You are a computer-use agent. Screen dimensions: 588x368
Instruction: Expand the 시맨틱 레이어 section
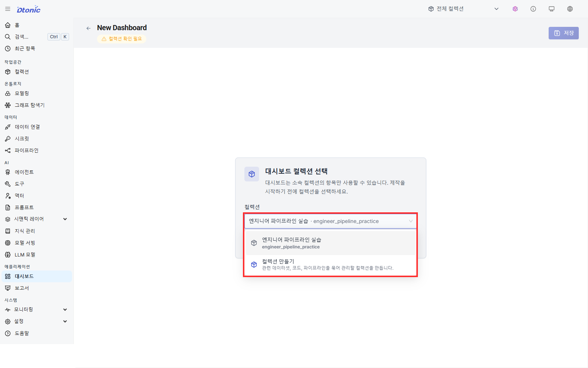pyautogui.click(x=37, y=219)
